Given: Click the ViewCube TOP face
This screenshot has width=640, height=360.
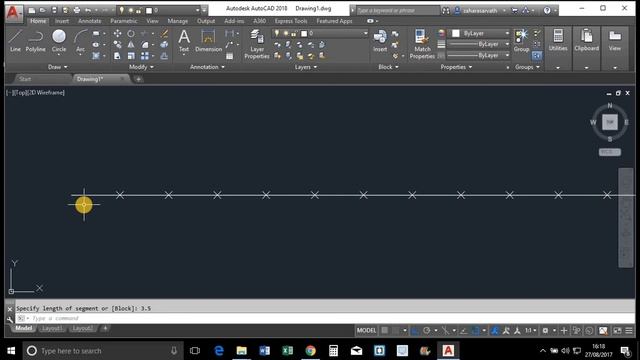Looking at the screenshot, I should pyautogui.click(x=610, y=122).
